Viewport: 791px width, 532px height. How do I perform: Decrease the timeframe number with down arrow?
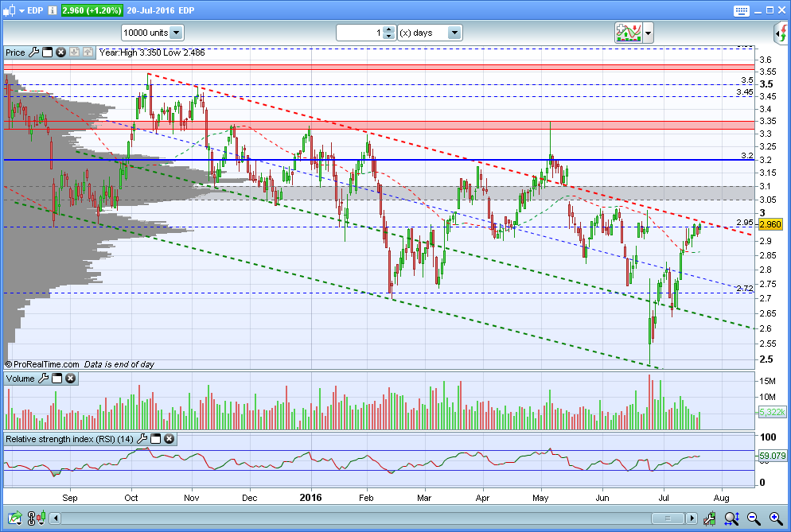click(388, 37)
